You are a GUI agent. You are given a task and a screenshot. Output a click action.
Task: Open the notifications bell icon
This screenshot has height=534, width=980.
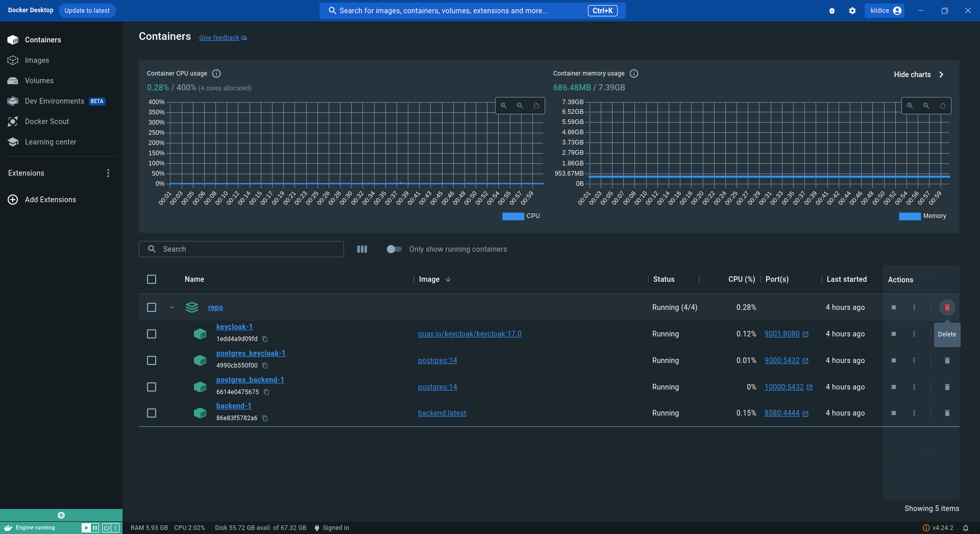click(966, 528)
